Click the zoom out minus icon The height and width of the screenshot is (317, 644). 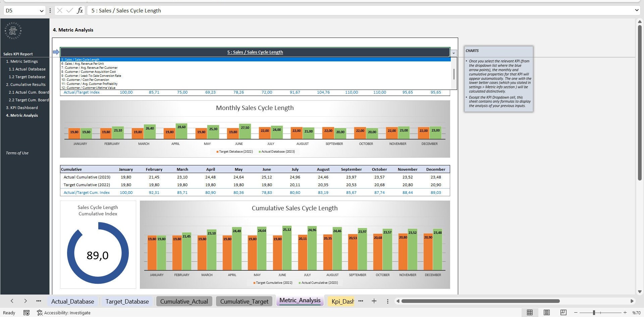tap(576, 312)
